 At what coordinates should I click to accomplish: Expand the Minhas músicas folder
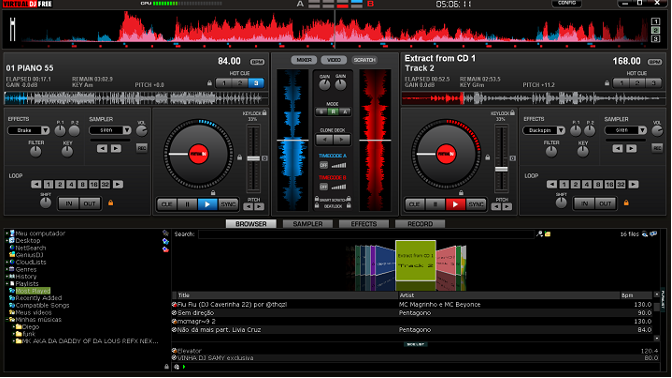pos(7,320)
